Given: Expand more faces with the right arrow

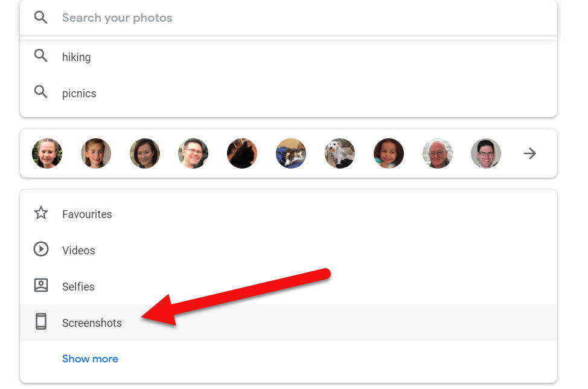Looking at the screenshot, I should pyautogui.click(x=529, y=153).
